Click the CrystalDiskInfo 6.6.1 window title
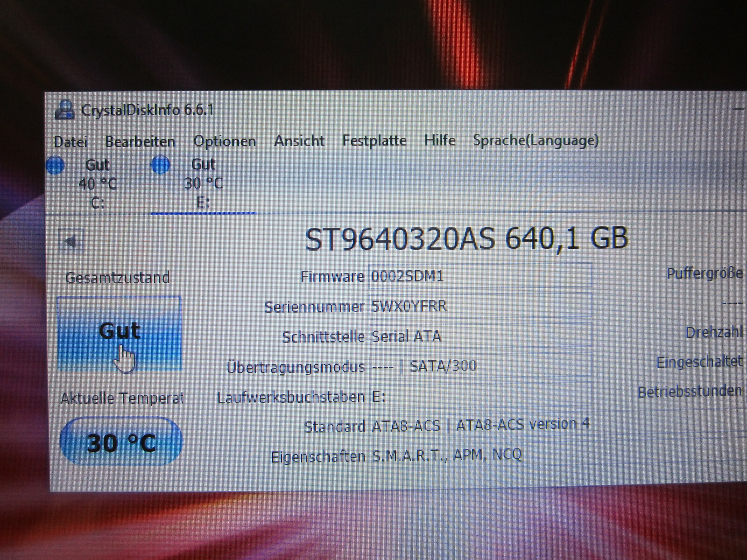Screen dimensions: 747x560 tap(148, 111)
